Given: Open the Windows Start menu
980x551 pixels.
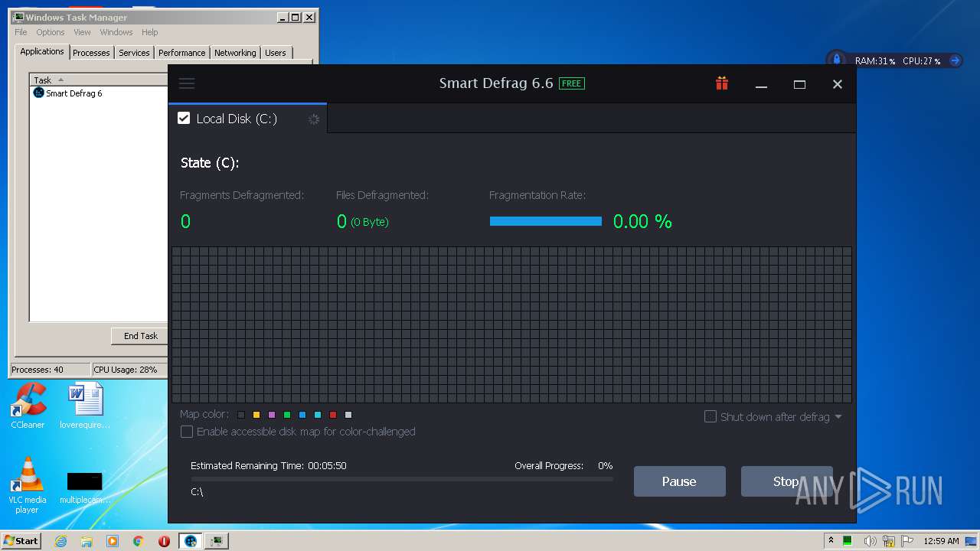Looking at the screenshot, I should click(21, 541).
